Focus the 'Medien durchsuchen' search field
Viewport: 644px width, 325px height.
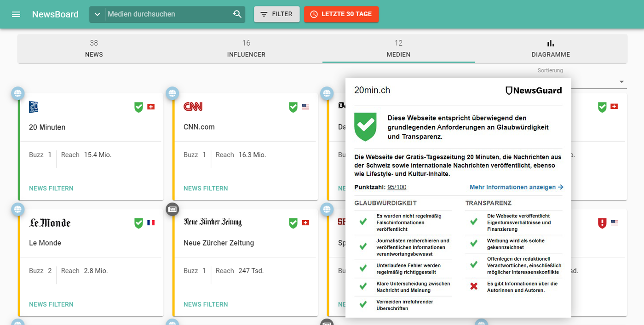[x=168, y=14]
